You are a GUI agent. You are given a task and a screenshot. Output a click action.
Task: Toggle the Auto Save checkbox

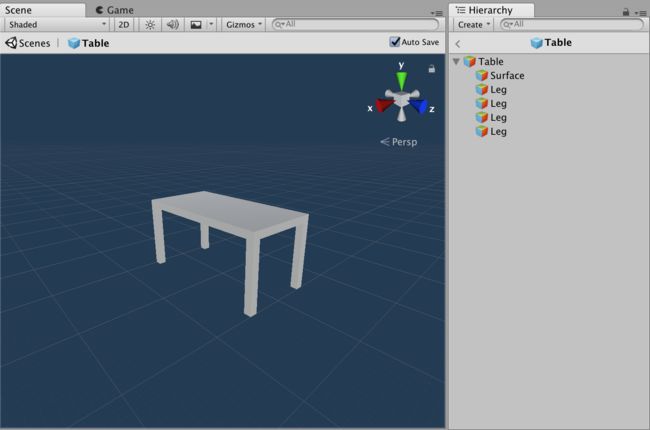395,42
